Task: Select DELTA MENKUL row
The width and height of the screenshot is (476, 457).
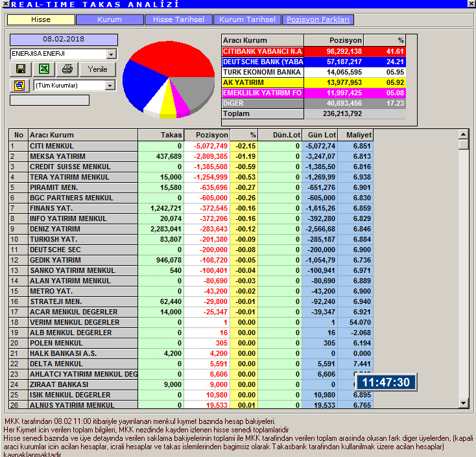Action: click(191, 364)
